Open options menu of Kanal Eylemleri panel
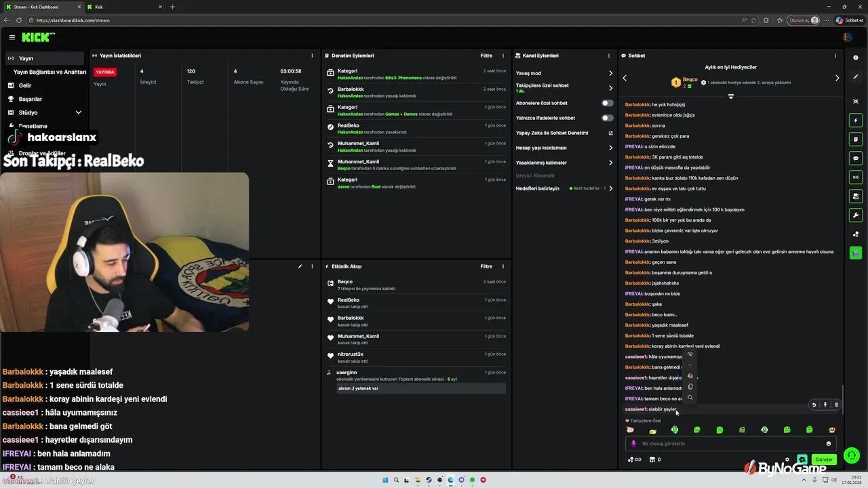Image resolution: width=868 pixels, height=488 pixels. 610,56
